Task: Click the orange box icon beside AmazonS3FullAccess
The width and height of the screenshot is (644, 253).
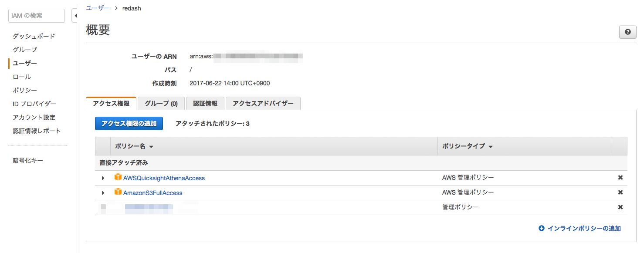Action: (118, 192)
